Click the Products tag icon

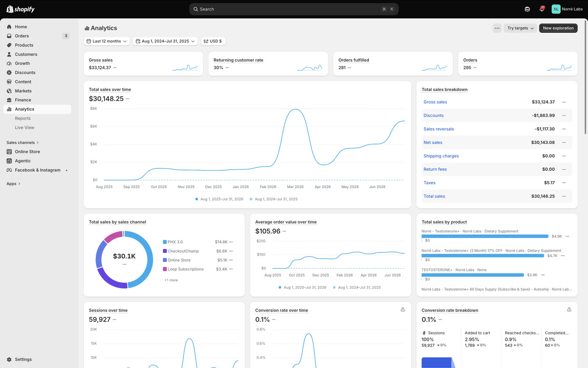(9, 45)
